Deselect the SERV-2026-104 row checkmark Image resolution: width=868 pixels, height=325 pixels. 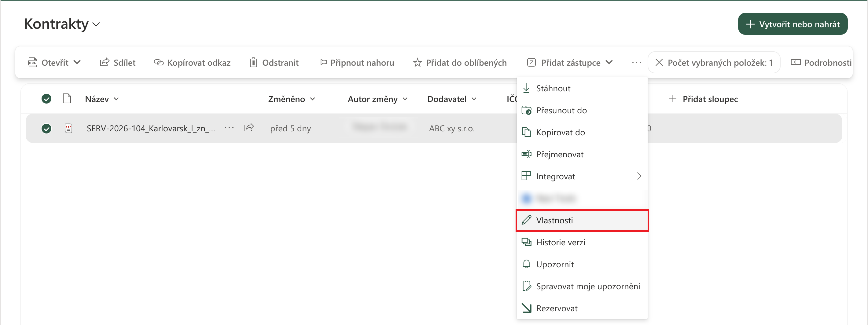(x=46, y=128)
